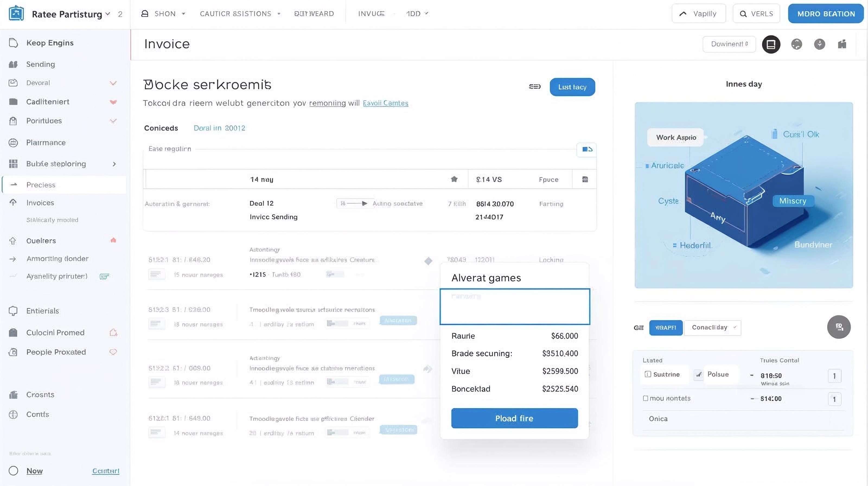Viewport: 868px width, 486px height.
Task: Click the globe icon in the Invoice header
Action: 797,44
